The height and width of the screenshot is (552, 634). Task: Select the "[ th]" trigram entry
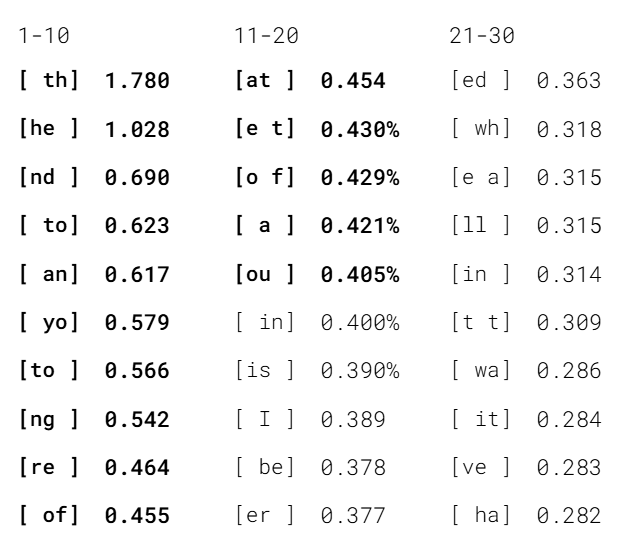(x=50, y=81)
